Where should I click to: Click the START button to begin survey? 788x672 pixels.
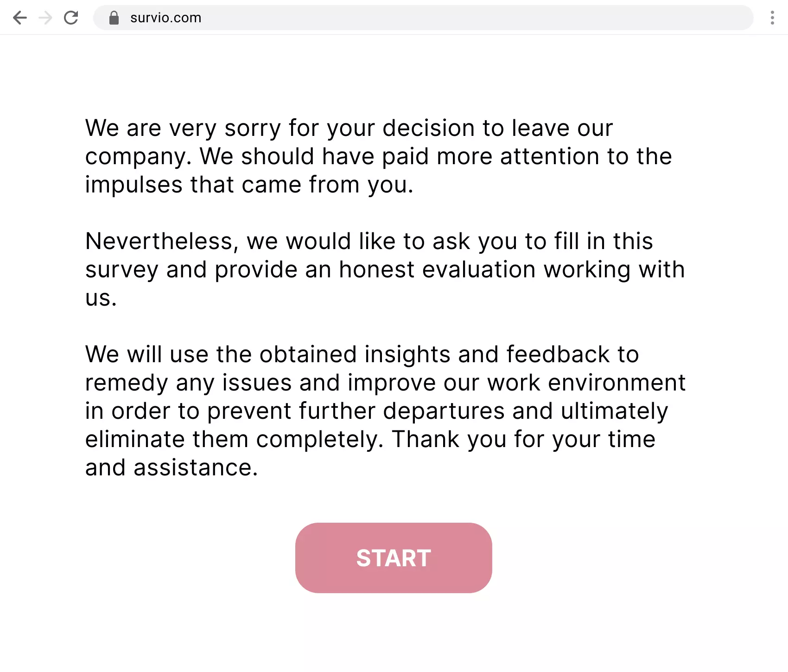coord(394,558)
